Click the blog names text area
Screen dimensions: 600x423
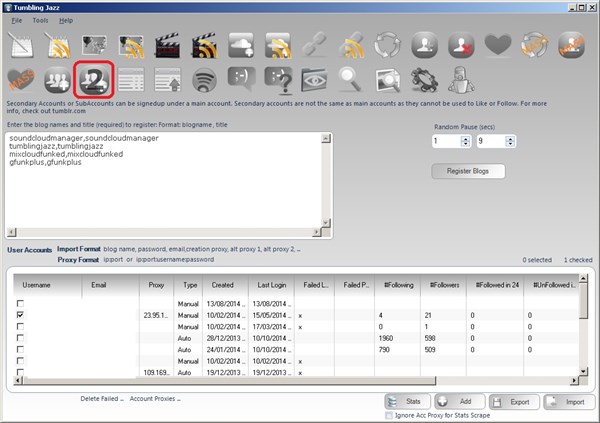(x=163, y=181)
